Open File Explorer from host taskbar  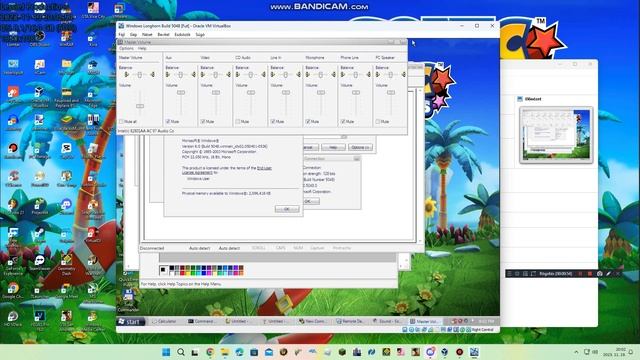225,352
